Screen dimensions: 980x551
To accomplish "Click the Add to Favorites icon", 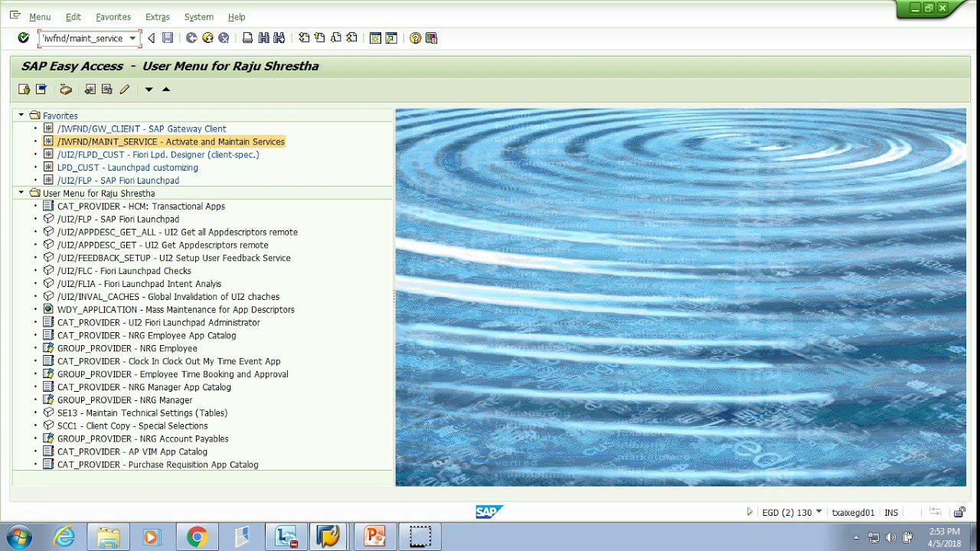I will point(90,90).
